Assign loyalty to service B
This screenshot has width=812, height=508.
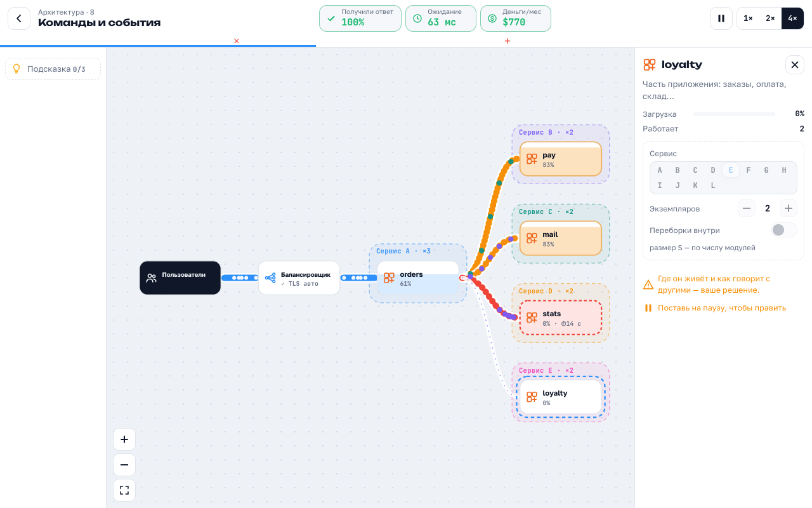(678, 170)
